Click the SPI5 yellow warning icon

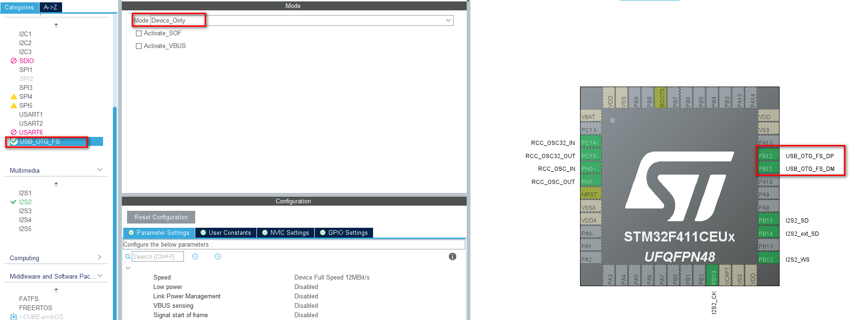(x=14, y=105)
